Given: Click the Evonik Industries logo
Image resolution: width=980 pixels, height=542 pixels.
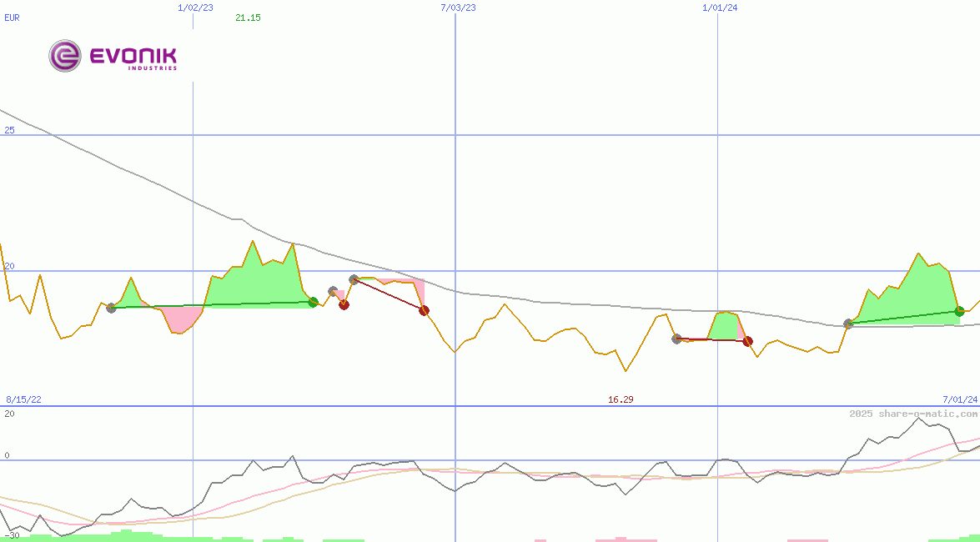Looking at the screenshot, I should click(x=113, y=56).
